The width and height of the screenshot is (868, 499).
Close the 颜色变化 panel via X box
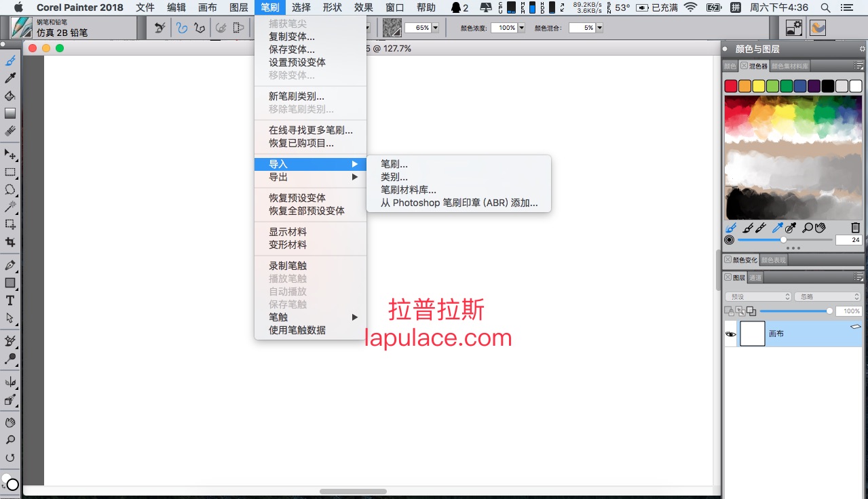728,260
